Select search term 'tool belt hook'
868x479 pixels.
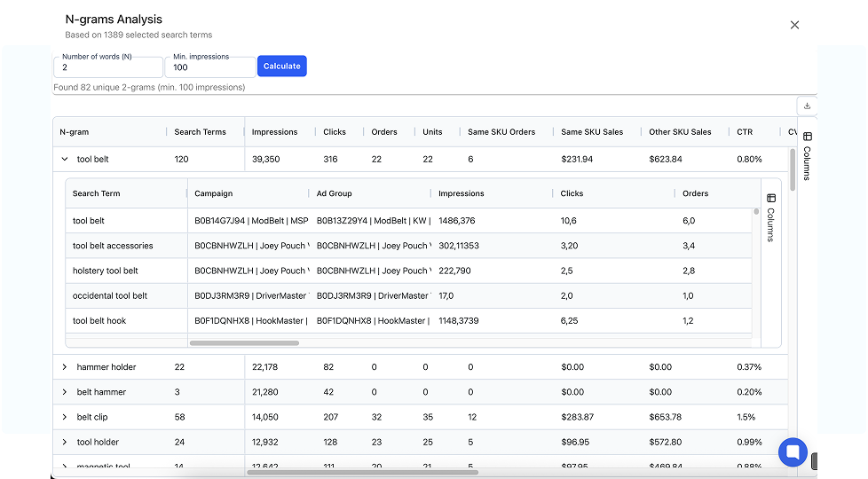tap(99, 321)
